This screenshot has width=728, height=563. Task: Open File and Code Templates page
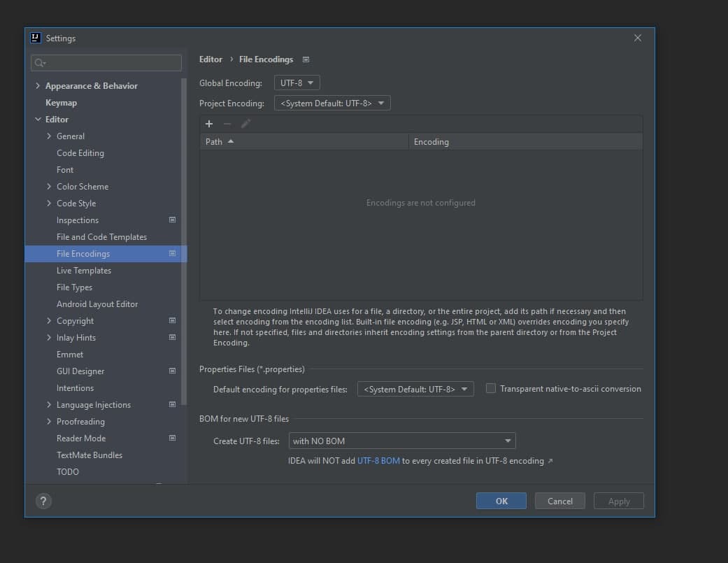tap(101, 236)
